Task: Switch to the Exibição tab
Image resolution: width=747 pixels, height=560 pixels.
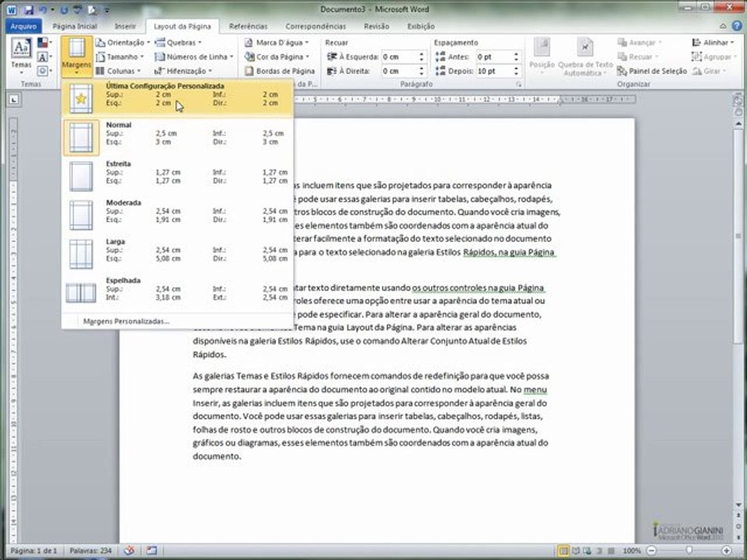Action: 421,26
